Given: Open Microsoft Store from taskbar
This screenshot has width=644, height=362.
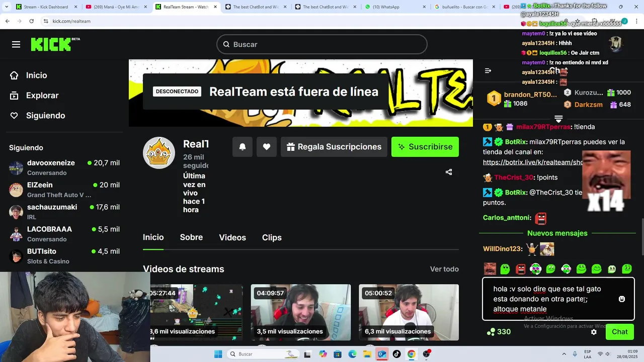Looking at the screenshot, I should coord(338,354).
